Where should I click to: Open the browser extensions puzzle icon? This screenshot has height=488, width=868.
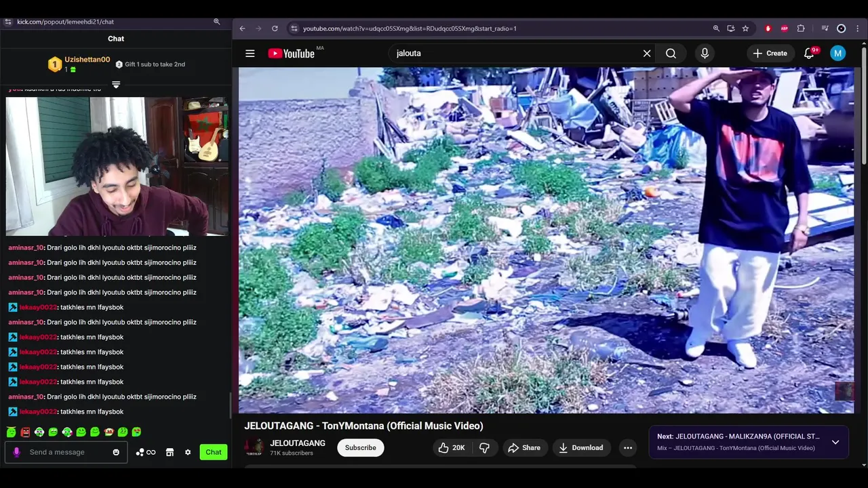click(x=801, y=28)
